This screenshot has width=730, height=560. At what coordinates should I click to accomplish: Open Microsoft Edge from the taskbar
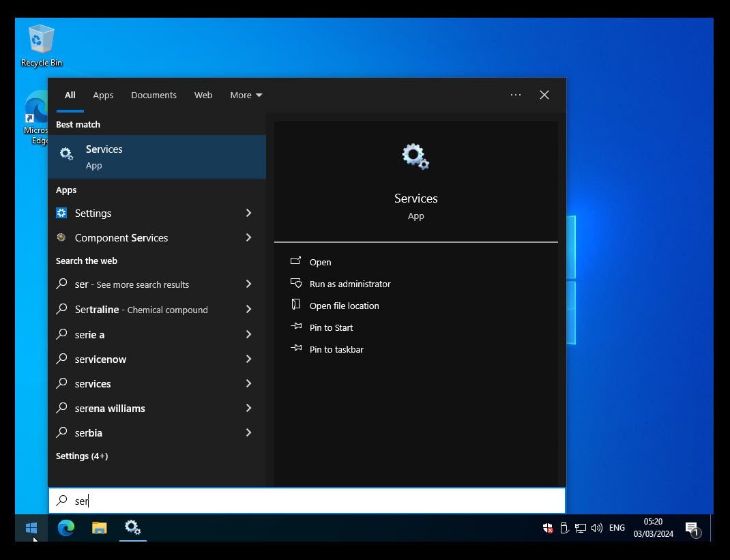coord(66,527)
